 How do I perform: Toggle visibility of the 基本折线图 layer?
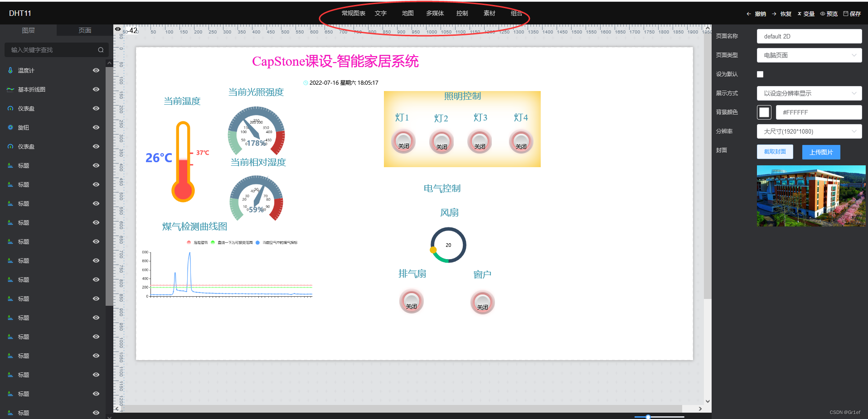coord(96,89)
